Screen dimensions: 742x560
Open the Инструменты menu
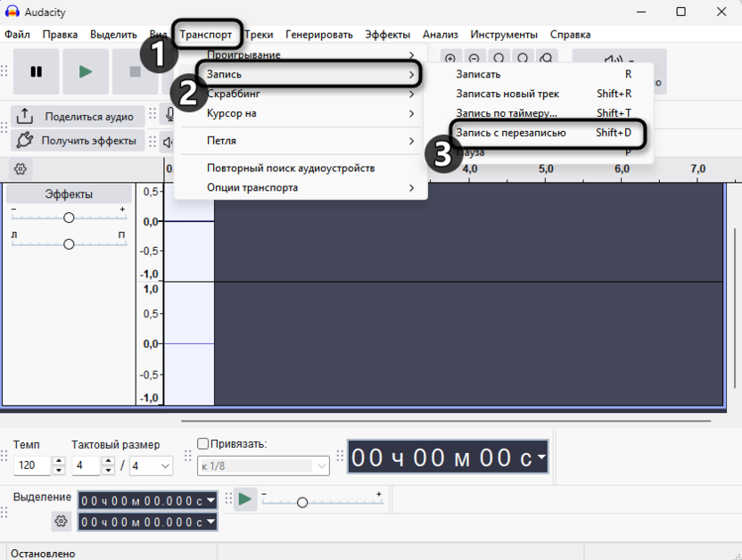(504, 35)
